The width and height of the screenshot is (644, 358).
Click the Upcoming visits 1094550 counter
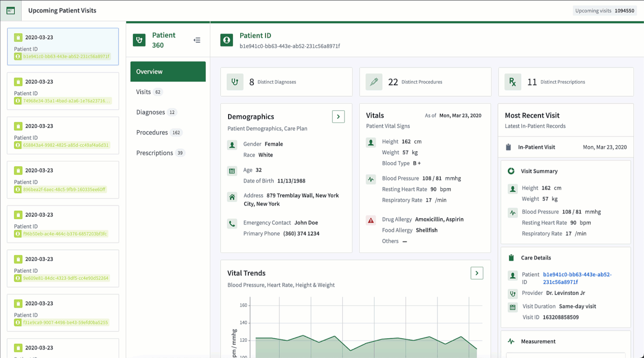tap(605, 11)
